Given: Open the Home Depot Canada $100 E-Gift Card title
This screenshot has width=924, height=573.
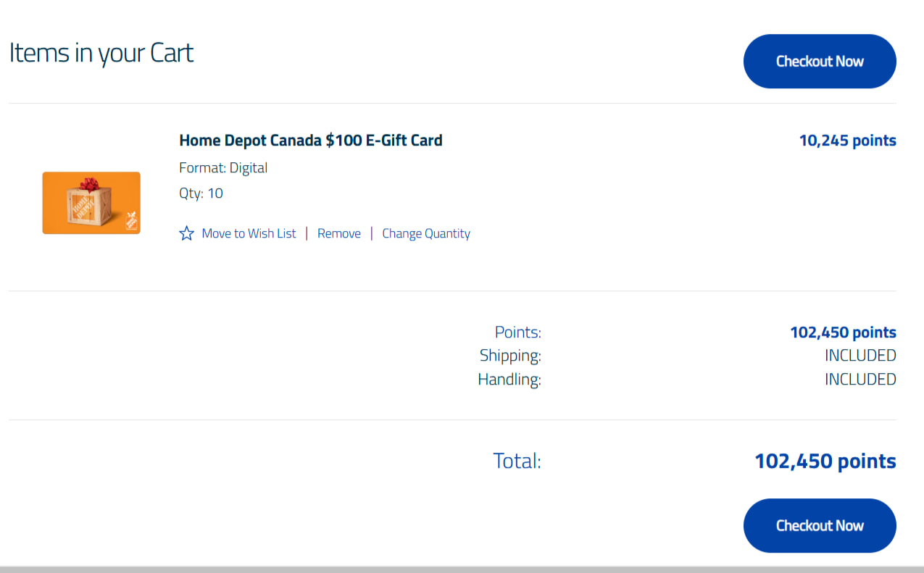Looking at the screenshot, I should (x=310, y=140).
